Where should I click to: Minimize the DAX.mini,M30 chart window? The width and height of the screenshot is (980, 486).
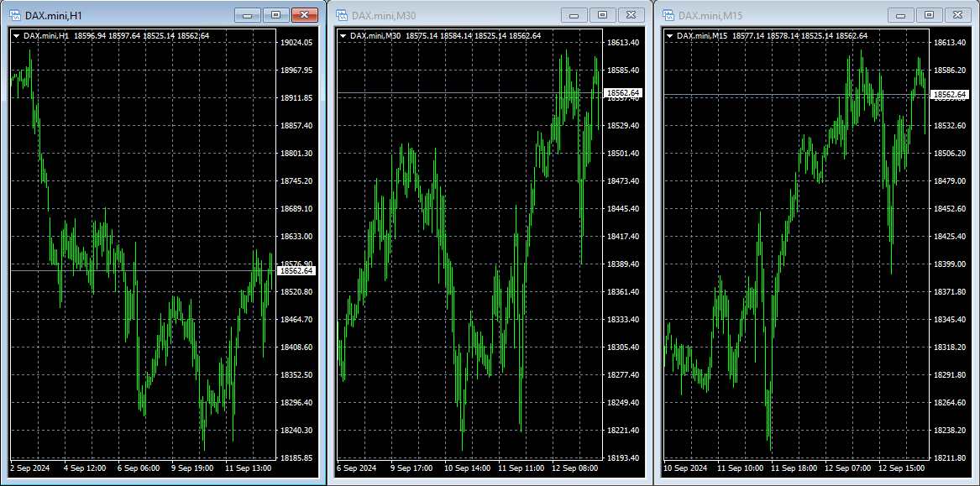[574, 15]
